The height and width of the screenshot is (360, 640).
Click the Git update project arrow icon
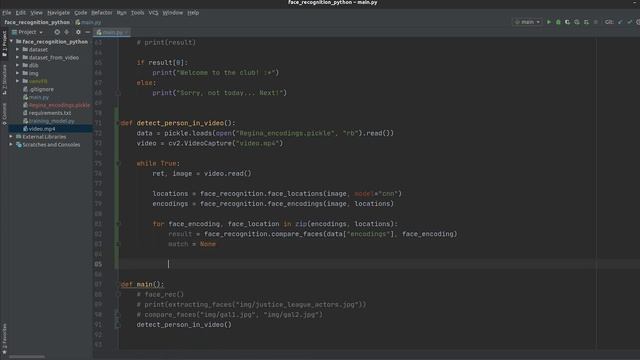pos(620,22)
